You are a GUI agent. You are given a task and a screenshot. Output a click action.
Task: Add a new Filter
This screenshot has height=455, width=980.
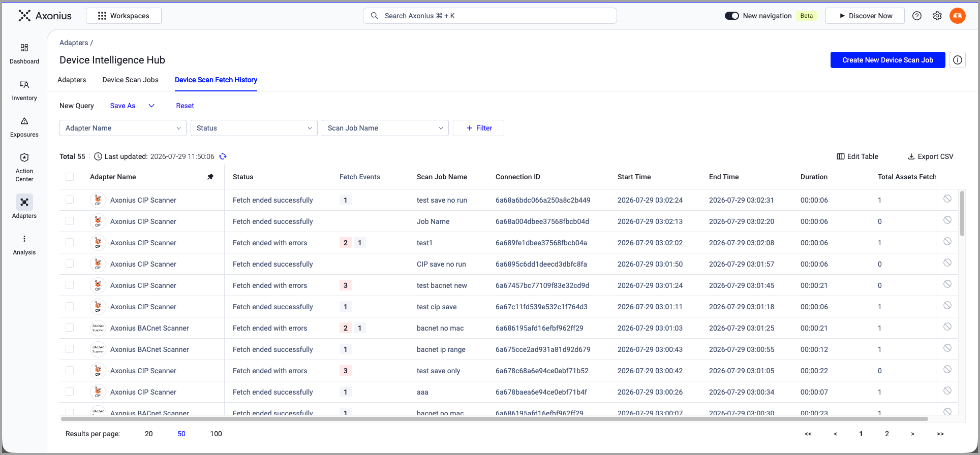coord(478,128)
